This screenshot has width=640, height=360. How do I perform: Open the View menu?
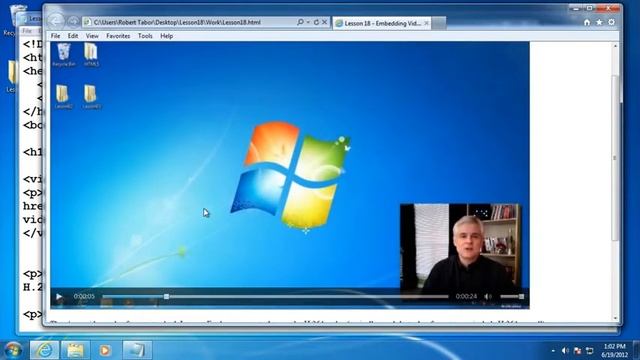pyautogui.click(x=92, y=36)
